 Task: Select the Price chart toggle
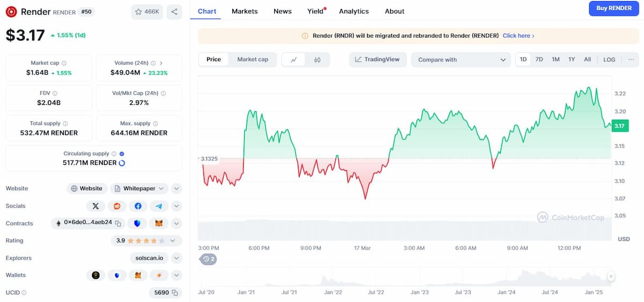[x=214, y=60]
